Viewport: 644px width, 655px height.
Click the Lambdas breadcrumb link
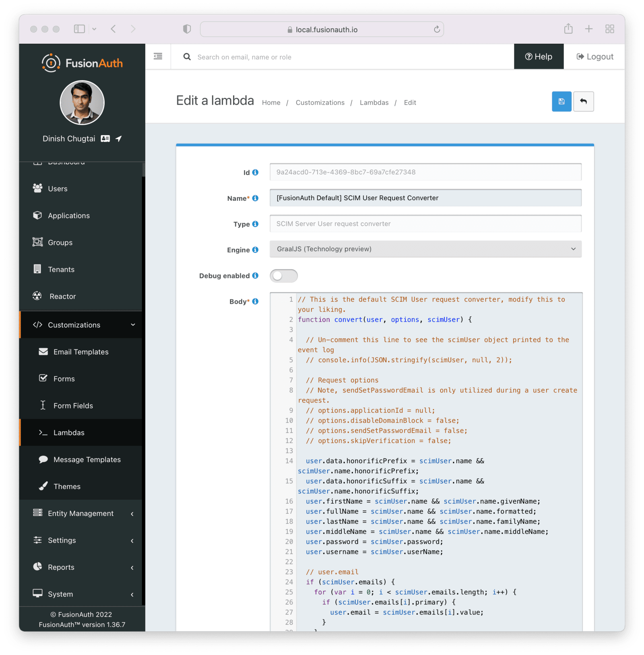374,103
